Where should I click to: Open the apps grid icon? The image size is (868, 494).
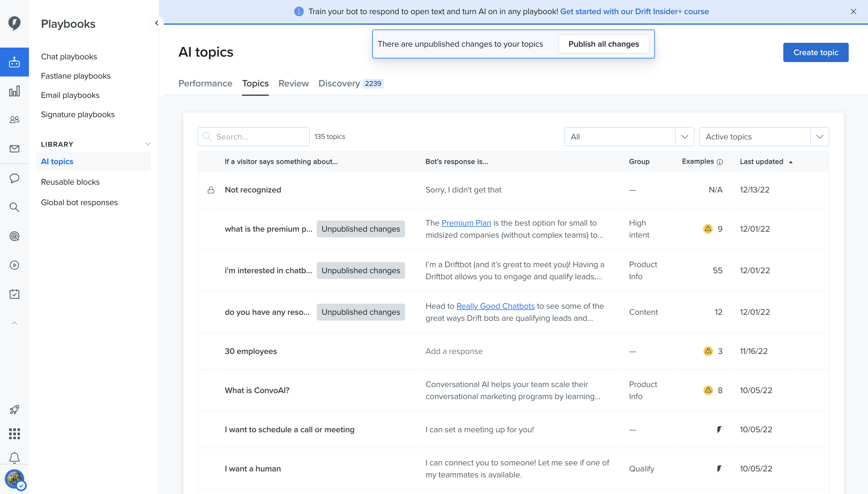tap(14, 434)
